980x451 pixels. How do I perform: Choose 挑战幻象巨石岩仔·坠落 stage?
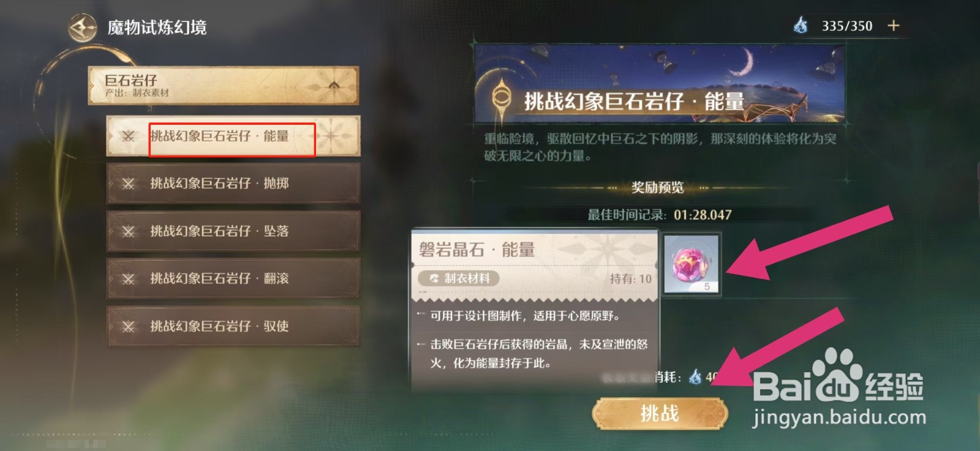click(233, 231)
